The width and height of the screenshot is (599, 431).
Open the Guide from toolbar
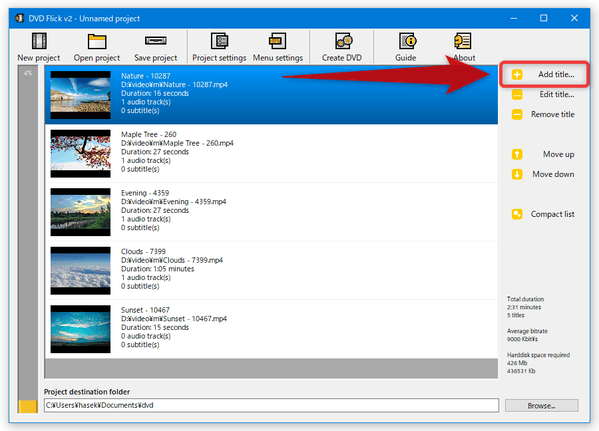pyautogui.click(x=408, y=41)
